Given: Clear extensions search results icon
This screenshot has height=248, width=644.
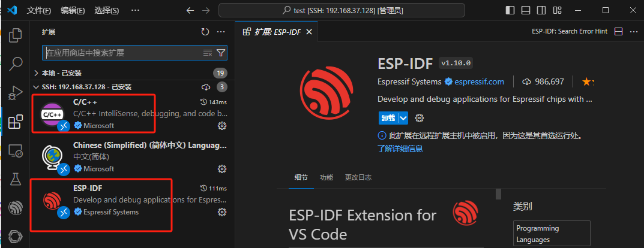Looking at the screenshot, I should pyautogui.click(x=208, y=53).
